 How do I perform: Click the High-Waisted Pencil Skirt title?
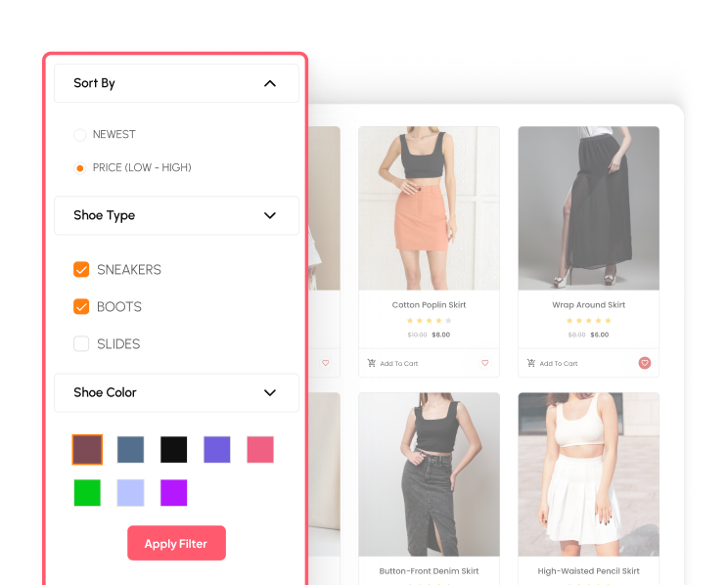click(589, 571)
